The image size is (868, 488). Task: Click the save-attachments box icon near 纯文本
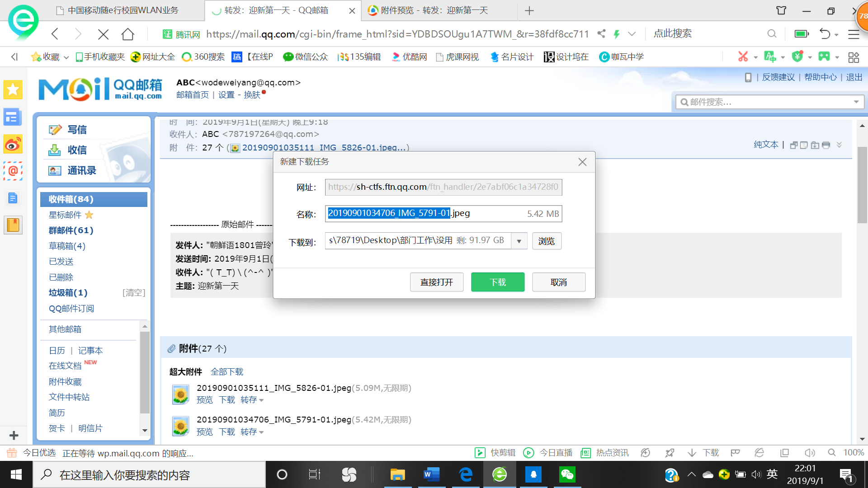click(815, 145)
